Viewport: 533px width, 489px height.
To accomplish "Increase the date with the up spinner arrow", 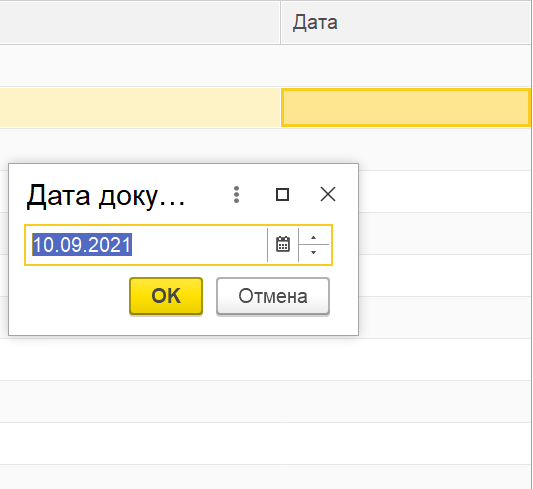I will pos(313,237).
